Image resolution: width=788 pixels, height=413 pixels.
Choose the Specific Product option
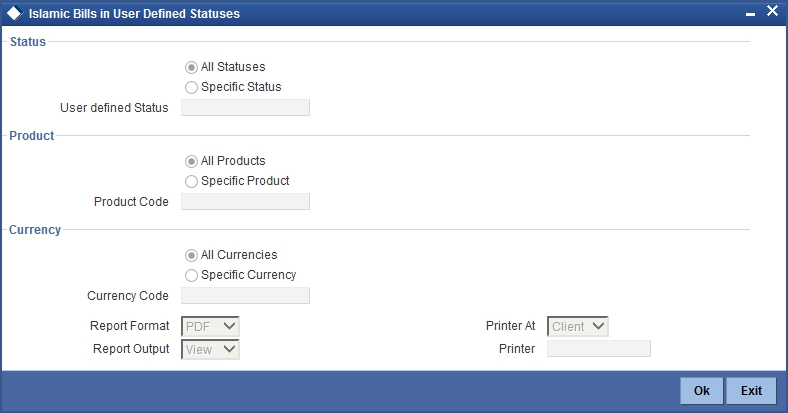[191, 181]
